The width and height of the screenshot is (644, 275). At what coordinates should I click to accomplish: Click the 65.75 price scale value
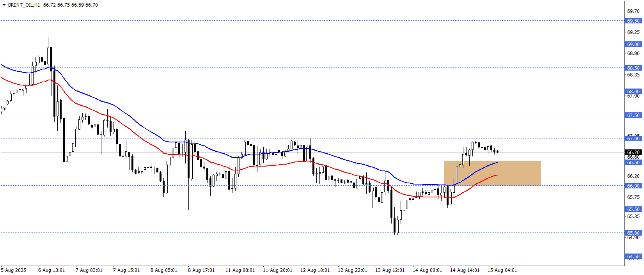(x=633, y=197)
